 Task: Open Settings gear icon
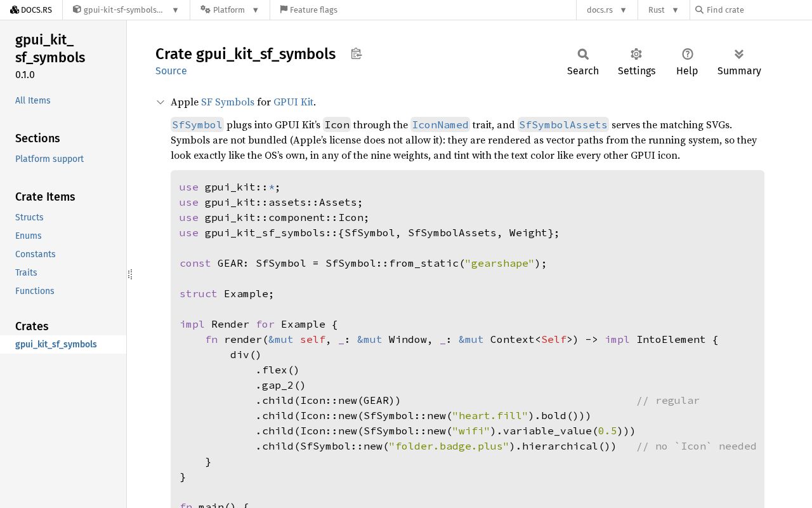click(x=636, y=55)
